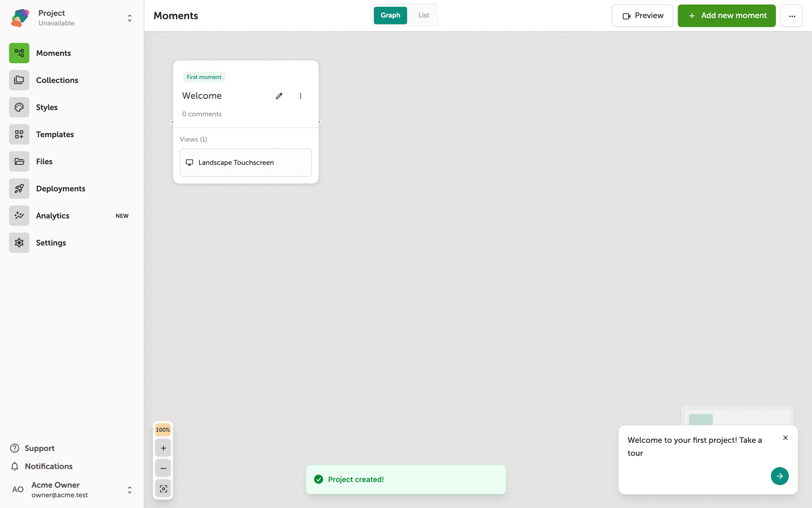812x508 pixels.
Task: Open the Files folder icon
Action: (x=19, y=161)
